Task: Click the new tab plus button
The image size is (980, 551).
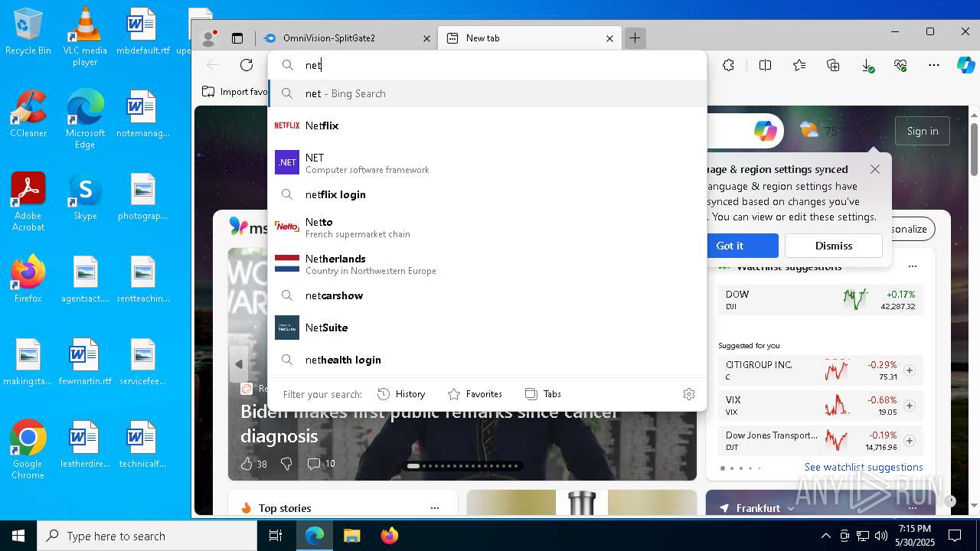Action: tap(635, 38)
